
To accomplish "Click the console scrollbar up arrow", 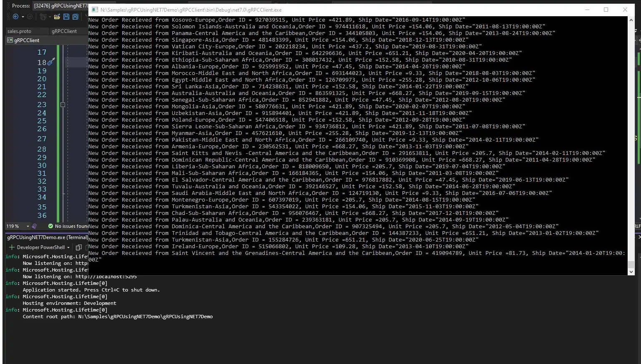I will 631,20.
